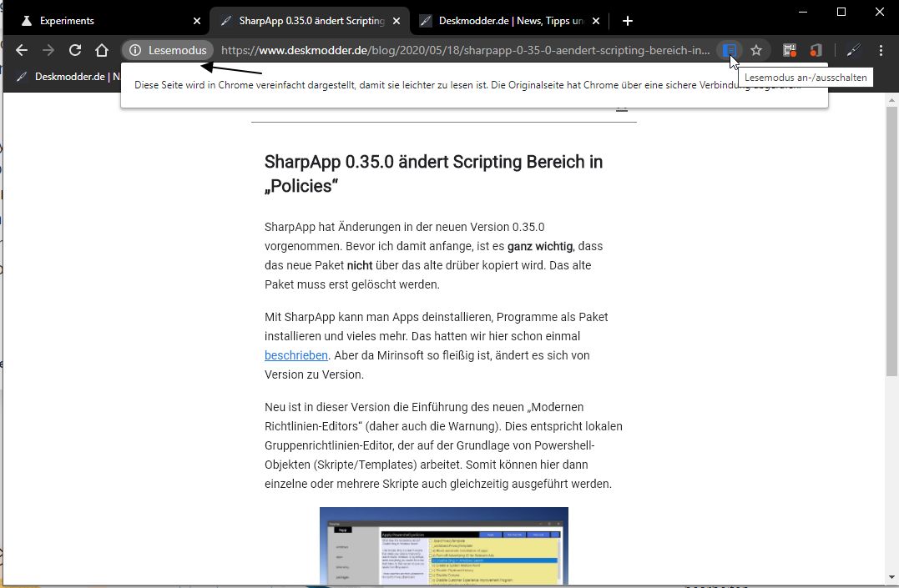Close the SharpApp 0.35.0 tab
Image resolution: width=899 pixels, height=588 pixels.
click(396, 21)
